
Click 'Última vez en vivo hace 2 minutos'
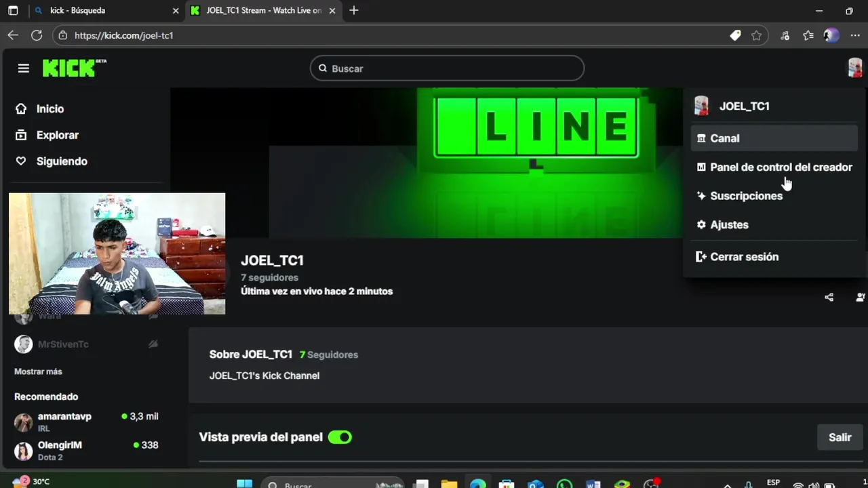[x=317, y=291]
